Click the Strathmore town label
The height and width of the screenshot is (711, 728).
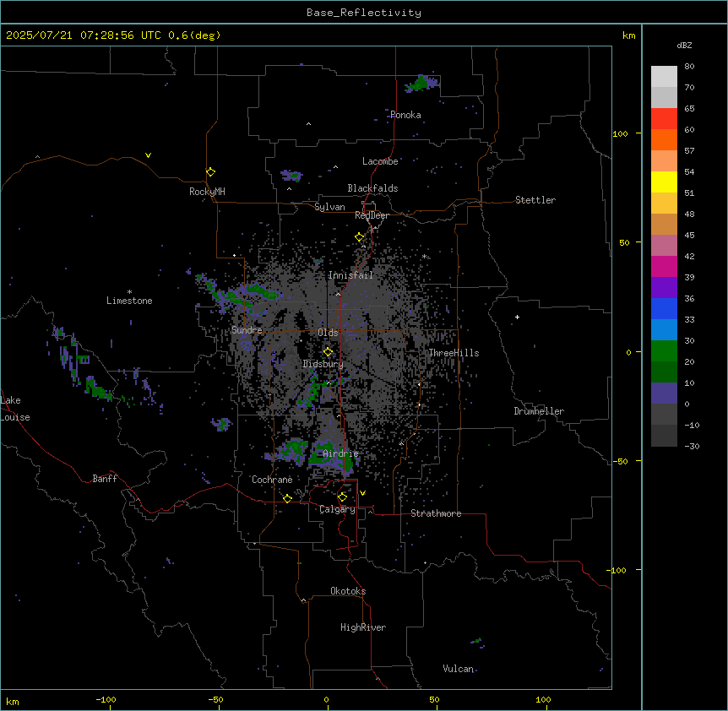436,513
